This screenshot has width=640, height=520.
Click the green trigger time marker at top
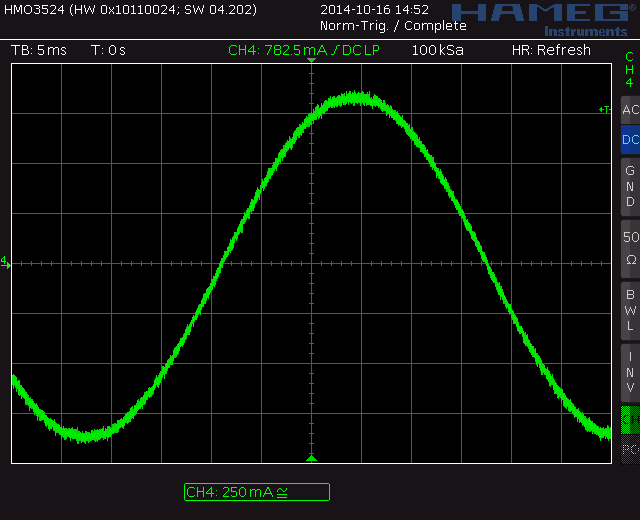click(311, 62)
